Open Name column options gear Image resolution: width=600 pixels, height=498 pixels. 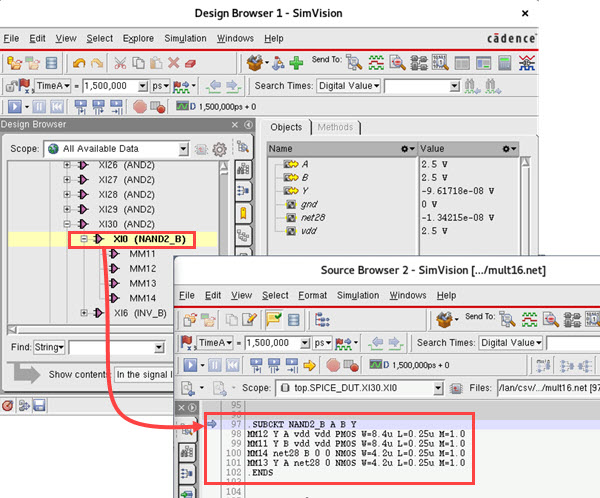[408, 149]
